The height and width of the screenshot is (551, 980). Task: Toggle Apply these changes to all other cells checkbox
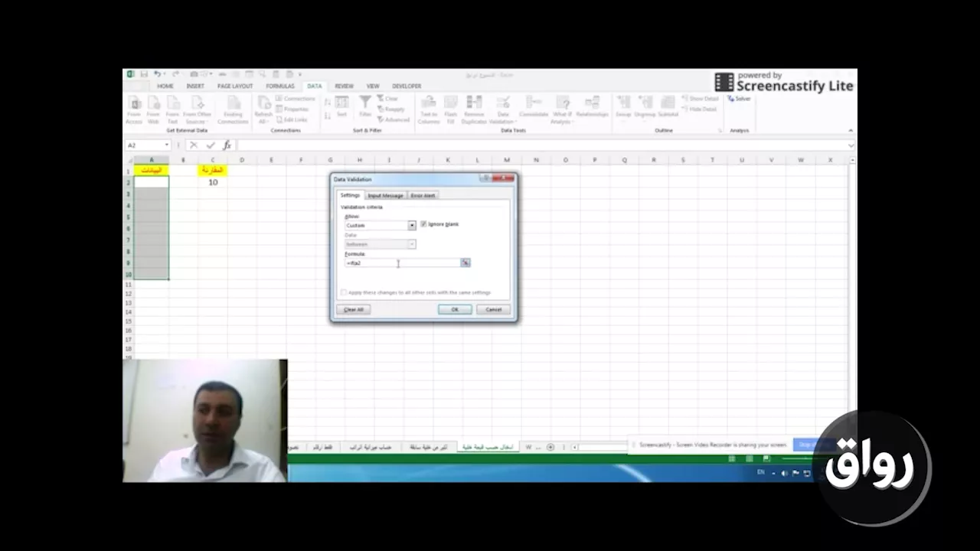pos(344,292)
